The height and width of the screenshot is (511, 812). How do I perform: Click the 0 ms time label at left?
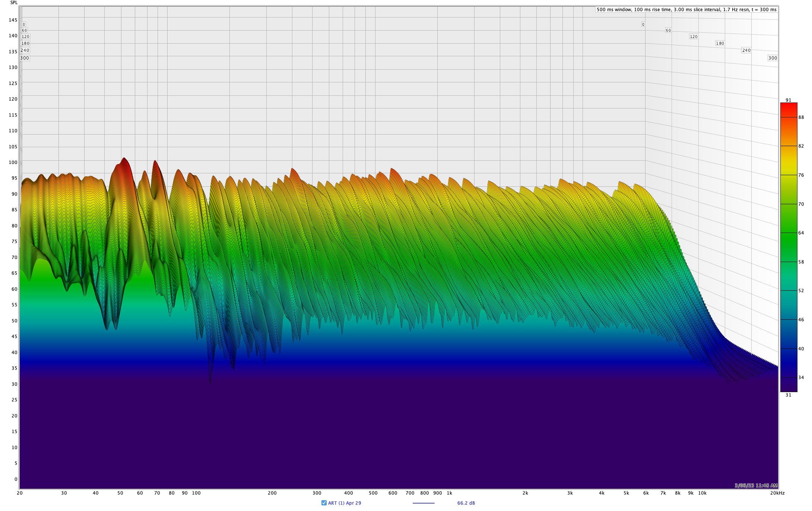[24, 24]
